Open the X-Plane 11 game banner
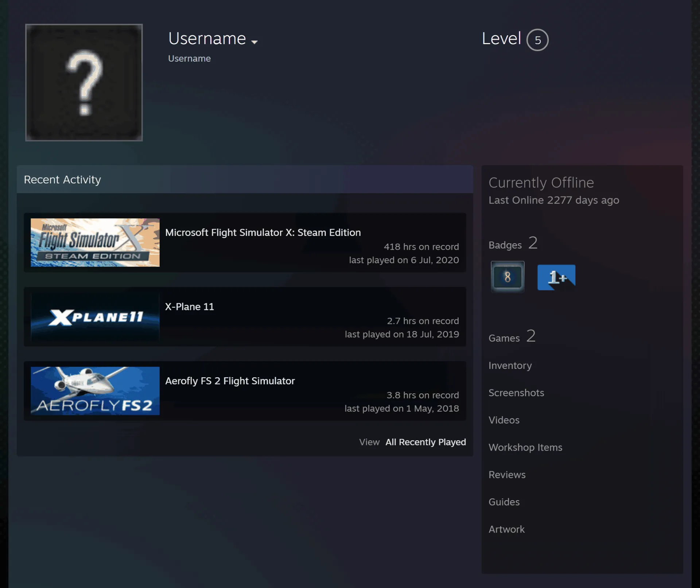This screenshot has height=588, width=700. 95,317
